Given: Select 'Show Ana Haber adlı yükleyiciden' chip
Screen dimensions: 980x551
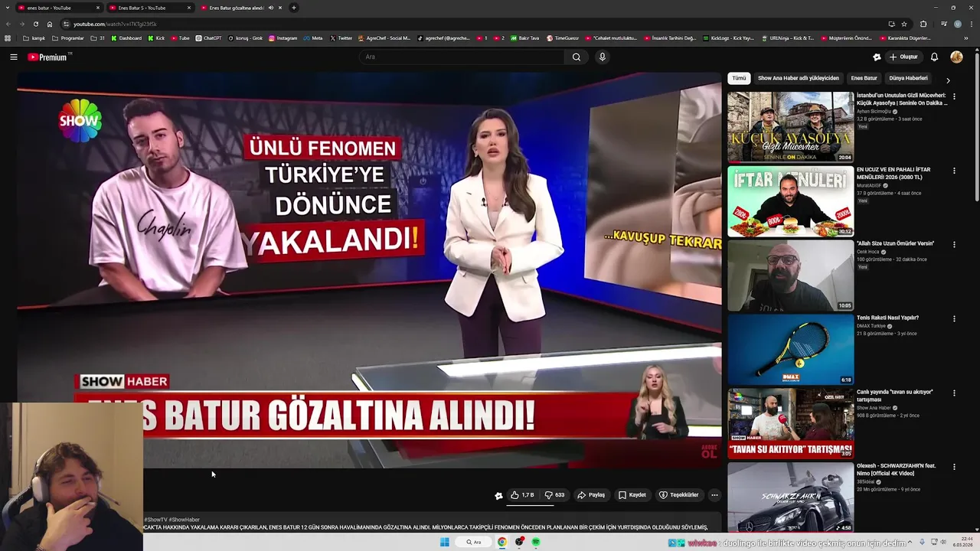Looking at the screenshot, I should [x=799, y=78].
